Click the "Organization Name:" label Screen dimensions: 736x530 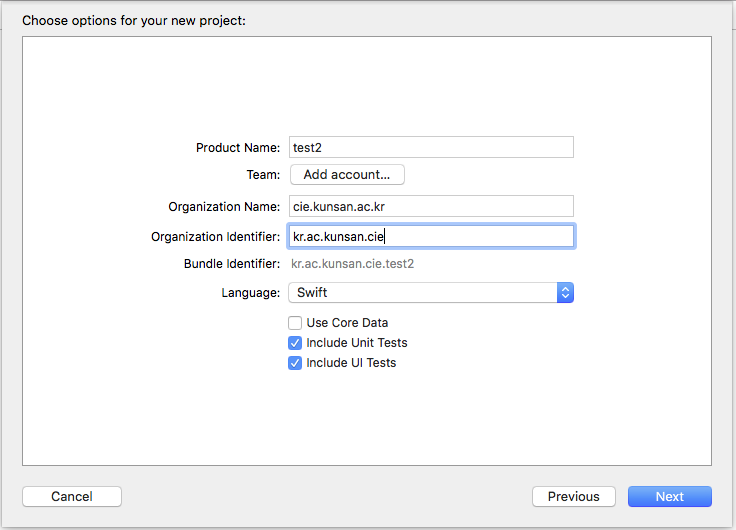(x=224, y=207)
